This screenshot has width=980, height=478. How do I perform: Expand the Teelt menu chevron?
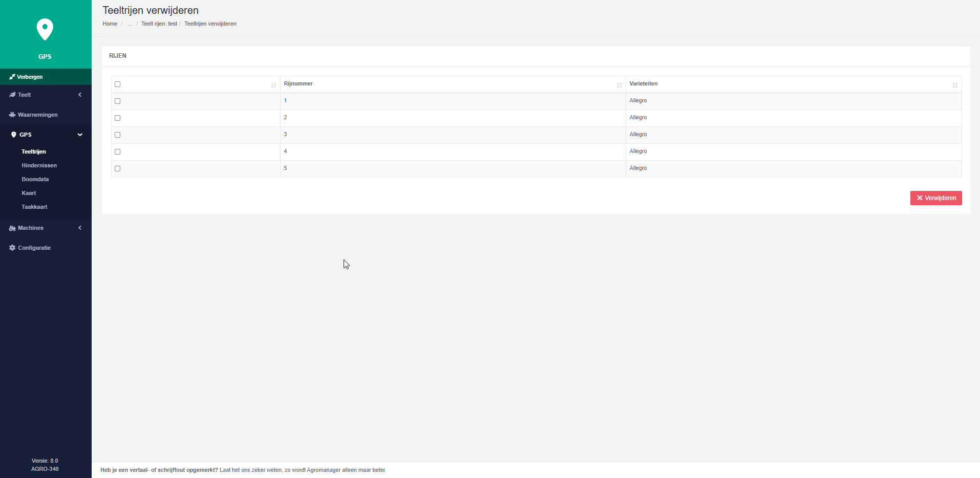[80, 95]
